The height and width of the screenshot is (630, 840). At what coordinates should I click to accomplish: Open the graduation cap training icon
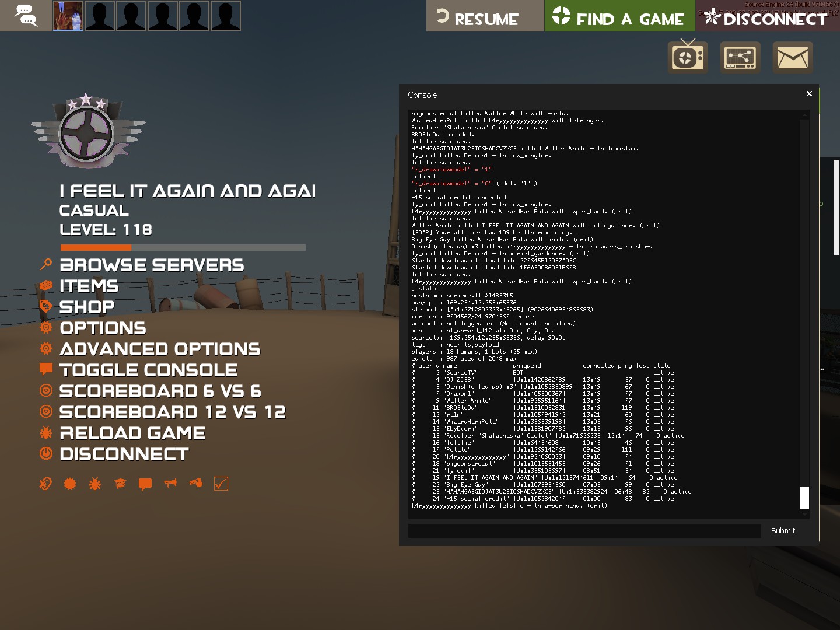tap(120, 484)
